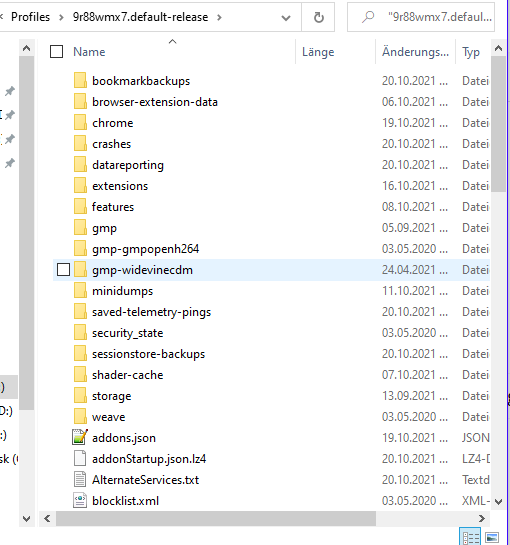This screenshot has height=545, width=510.
Task: Click the date 13.09.2021 of storage
Action: click(x=414, y=396)
